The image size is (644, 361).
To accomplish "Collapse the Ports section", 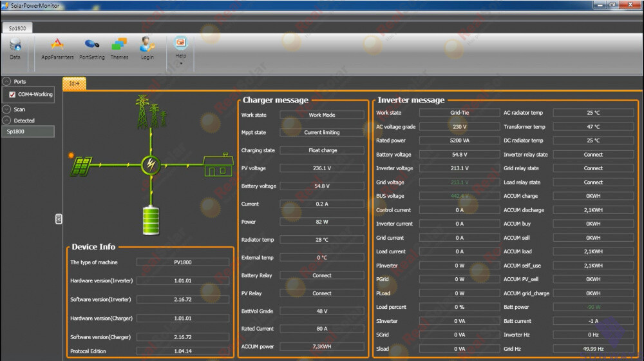I will 6,82.
